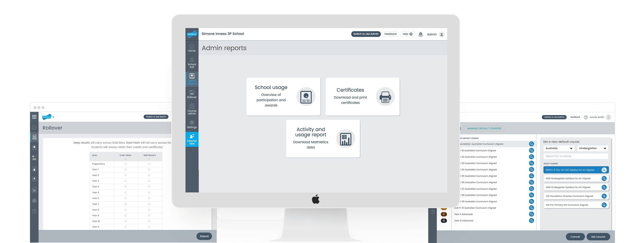The width and height of the screenshot is (644, 243).
Task: Open the hamburger menu in the Rollover window
Action: (34, 117)
